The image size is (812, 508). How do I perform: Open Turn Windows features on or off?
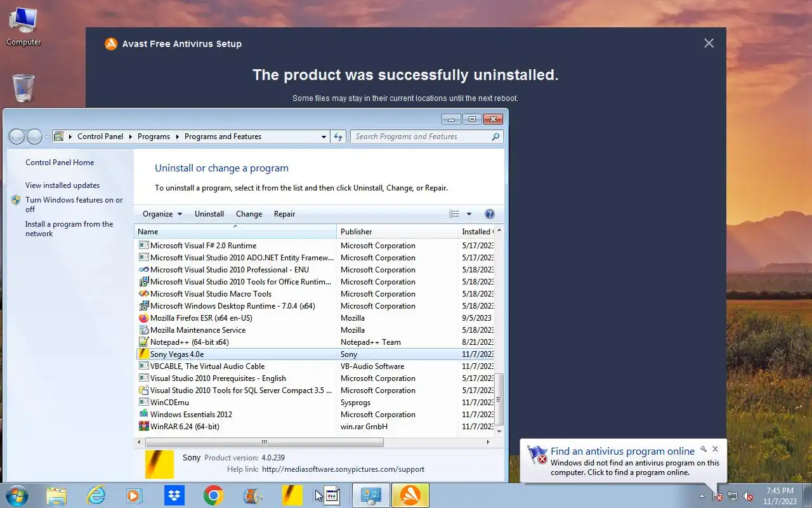pyautogui.click(x=74, y=204)
